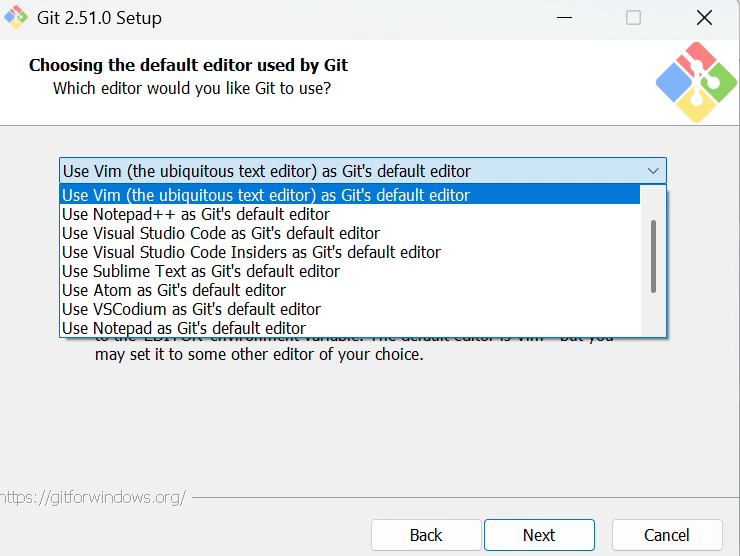The image size is (740, 556).
Task: Choose Notepad++ as Git's default editor
Action: pyautogui.click(x=195, y=214)
